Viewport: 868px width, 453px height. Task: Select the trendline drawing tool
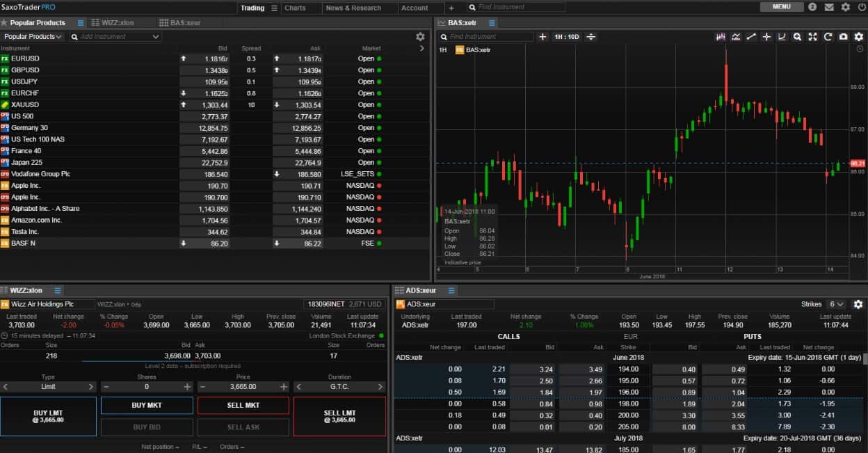point(751,37)
